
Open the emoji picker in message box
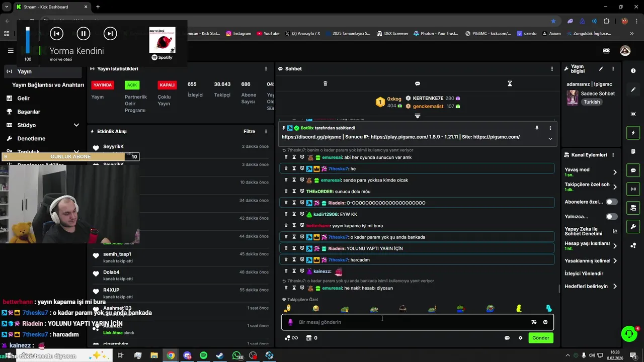tap(545, 322)
